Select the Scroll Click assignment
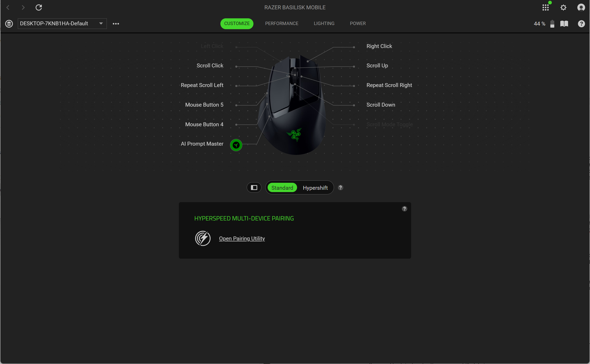Image resolution: width=590 pixels, height=364 pixels. coord(210,66)
